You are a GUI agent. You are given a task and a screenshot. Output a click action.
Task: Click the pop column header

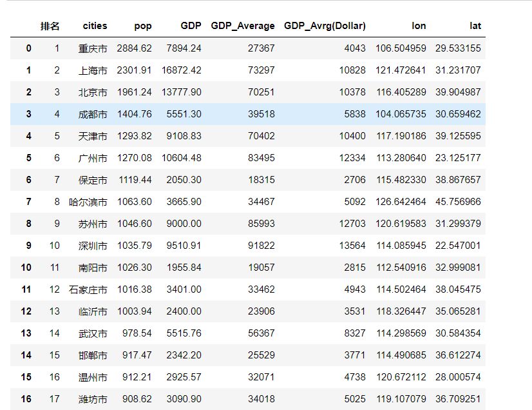(x=143, y=26)
